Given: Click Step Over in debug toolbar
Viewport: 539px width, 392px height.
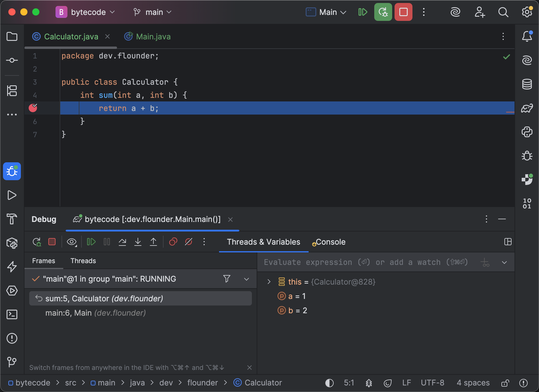Looking at the screenshot, I should (x=122, y=242).
